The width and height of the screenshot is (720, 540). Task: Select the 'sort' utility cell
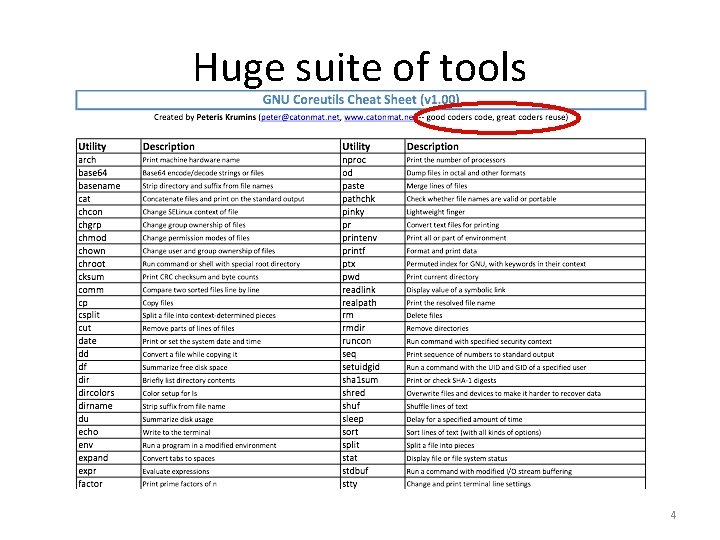coord(372,432)
